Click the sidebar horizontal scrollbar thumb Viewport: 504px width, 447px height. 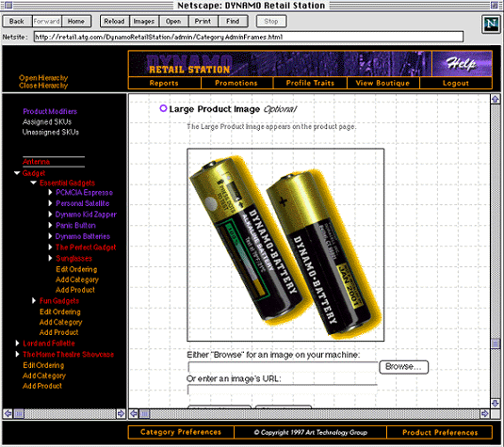click(19, 413)
